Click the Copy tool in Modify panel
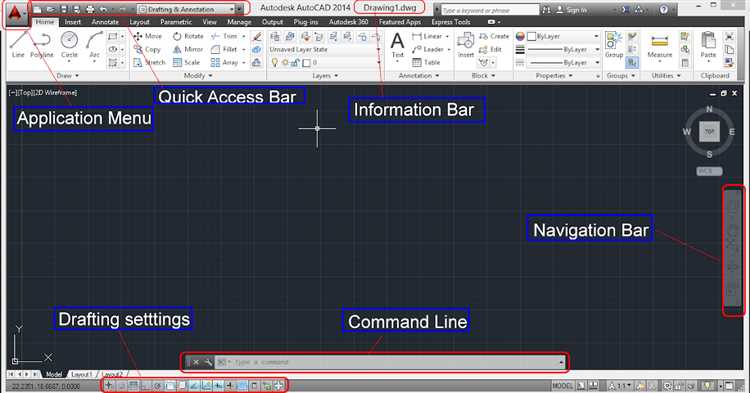Image resolution: width=750 pixels, height=393 pixels. 147,49
